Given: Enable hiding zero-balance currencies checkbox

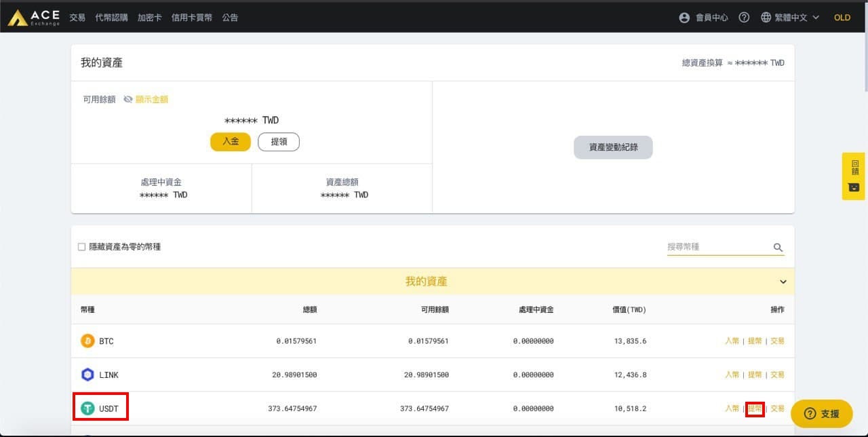Looking at the screenshot, I should pos(81,246).
